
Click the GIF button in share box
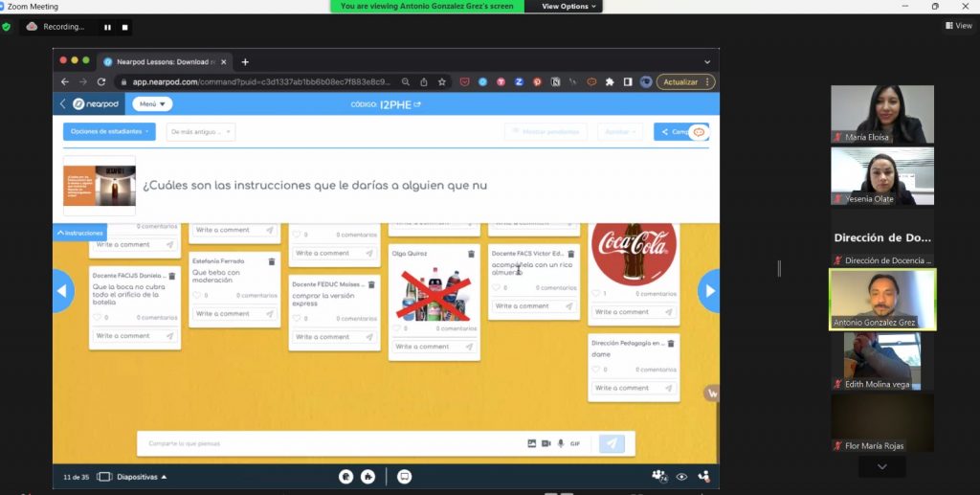575,443
